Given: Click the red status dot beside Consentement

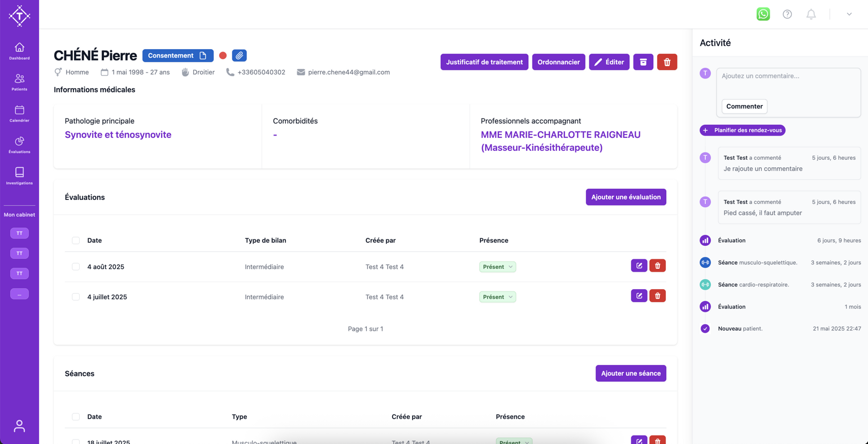Looking at the screenshot, I should pos(223,55).
